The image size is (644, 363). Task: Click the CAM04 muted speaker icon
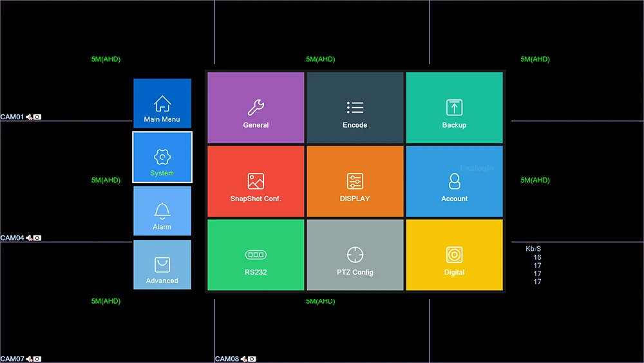pos(29,238)
